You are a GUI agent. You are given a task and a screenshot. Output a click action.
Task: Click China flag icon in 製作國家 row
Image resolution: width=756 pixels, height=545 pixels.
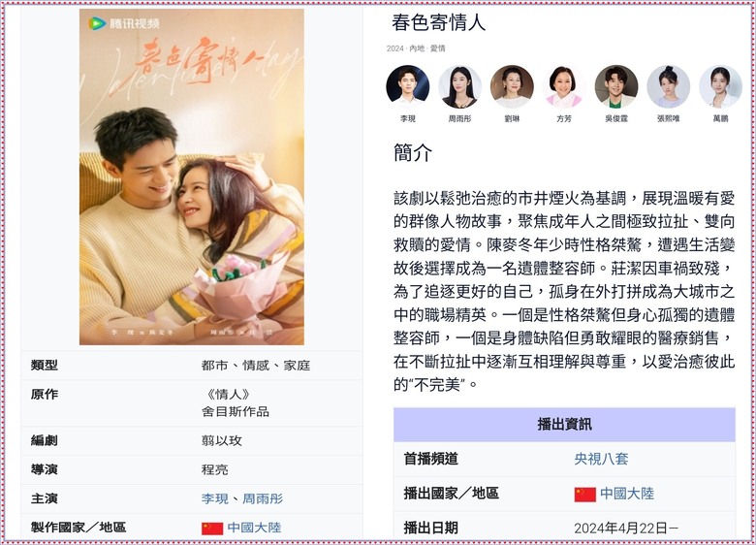point(212,529)
